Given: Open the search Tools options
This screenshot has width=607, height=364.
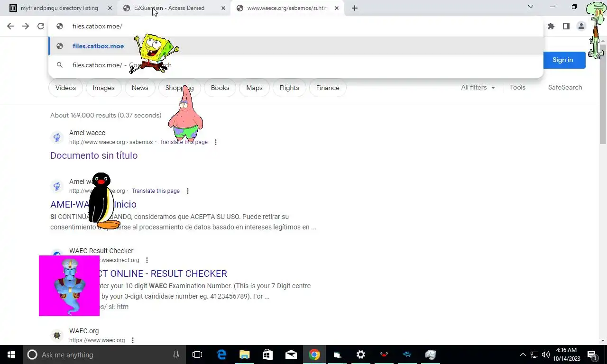Looking at the screenshot, I should (x=517, y=87).
